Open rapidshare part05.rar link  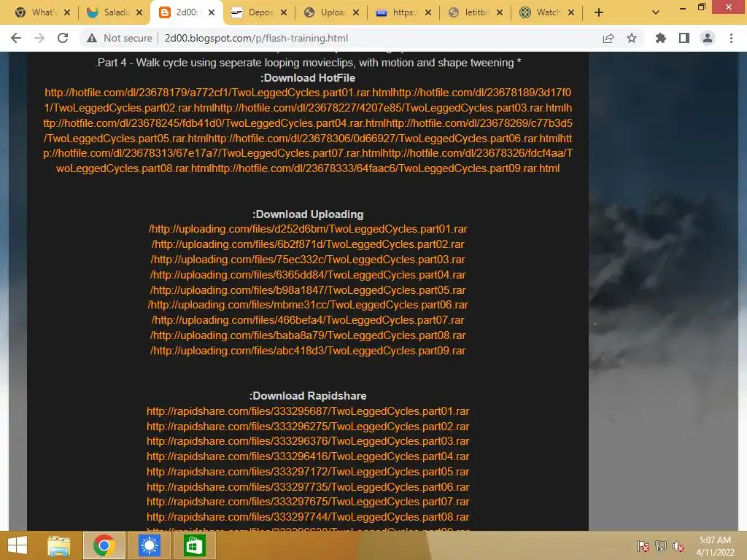point(308,472)
